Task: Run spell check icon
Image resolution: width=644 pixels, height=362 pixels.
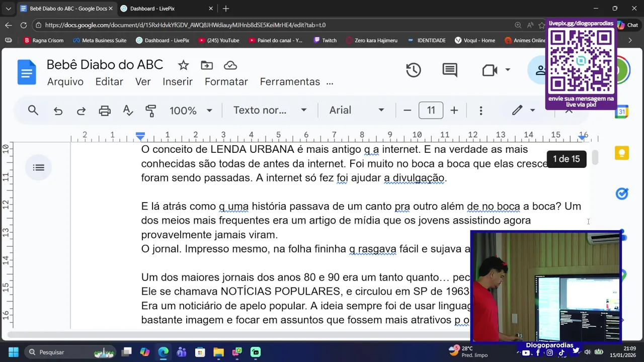Action: tap(128, 111)
